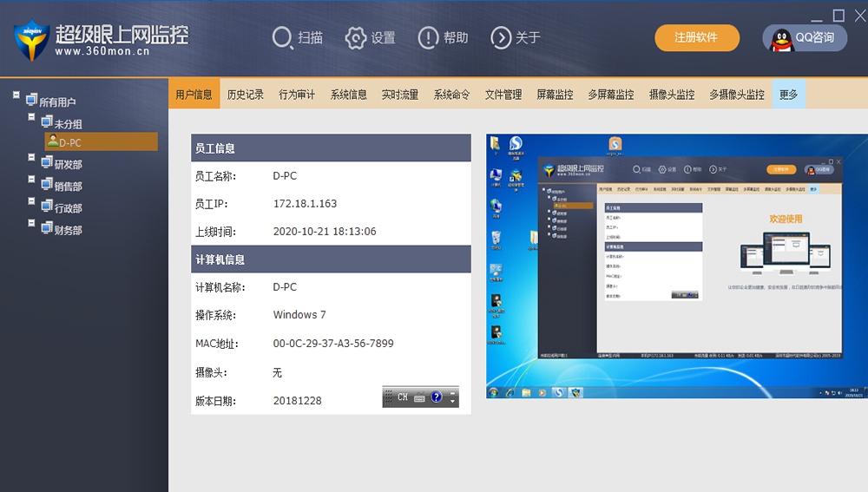Image resolution: width=868 pixels, height=492 pixels.
Task: Click the remote desktop screenshot preview
Action: [677, 266]
